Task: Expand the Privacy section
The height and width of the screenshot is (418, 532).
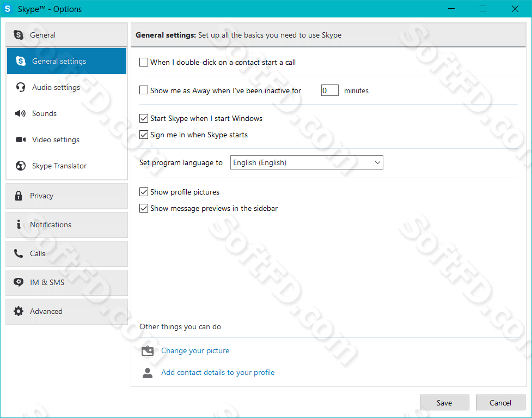Action: pos(66,196)
